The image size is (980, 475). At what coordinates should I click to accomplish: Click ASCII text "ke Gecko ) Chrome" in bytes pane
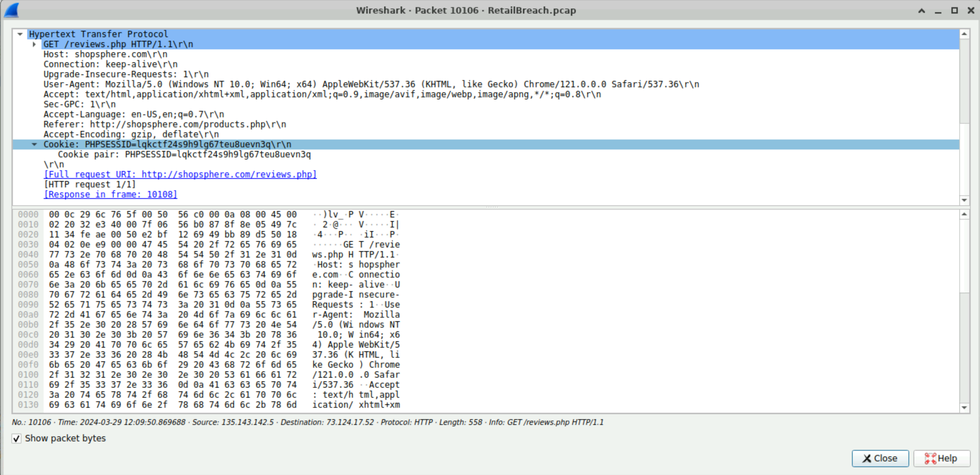pos(356,365)
